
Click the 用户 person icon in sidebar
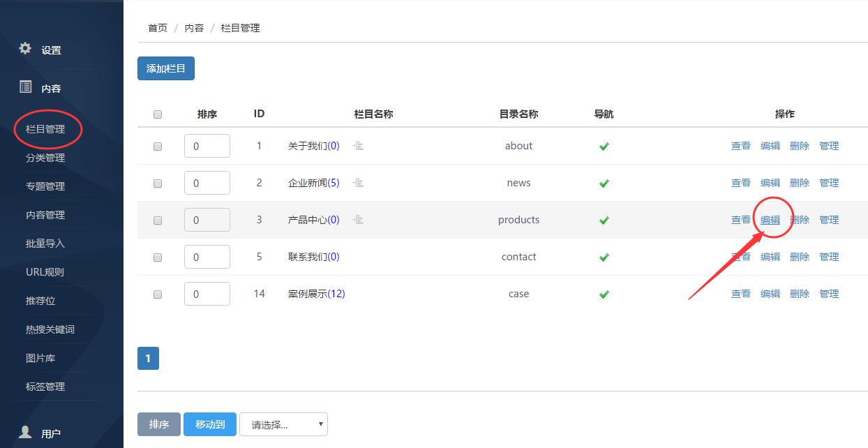pos(25,432)
